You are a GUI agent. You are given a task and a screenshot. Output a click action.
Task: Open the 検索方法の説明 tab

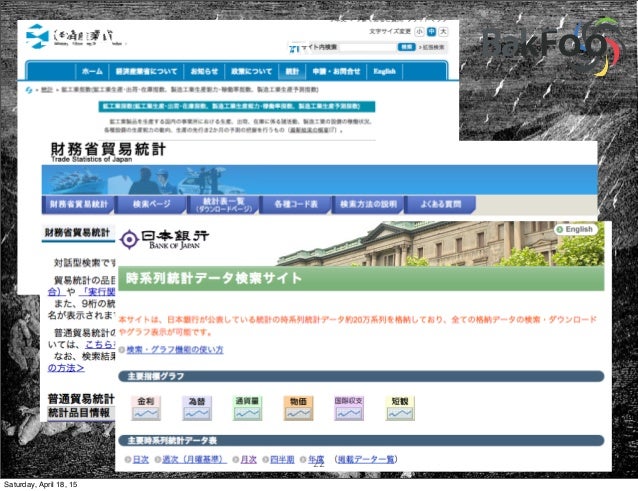tap(368, 204)
